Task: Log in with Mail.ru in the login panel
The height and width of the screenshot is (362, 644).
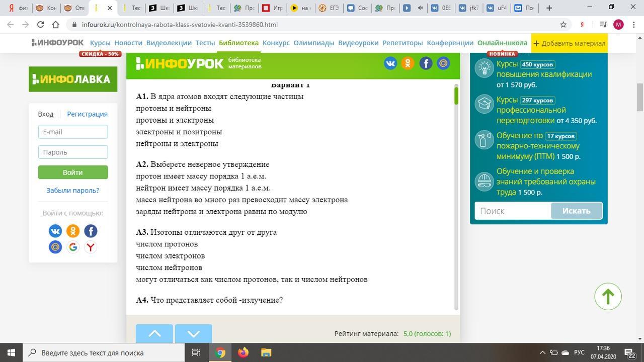Action: [x=55, y=247]
